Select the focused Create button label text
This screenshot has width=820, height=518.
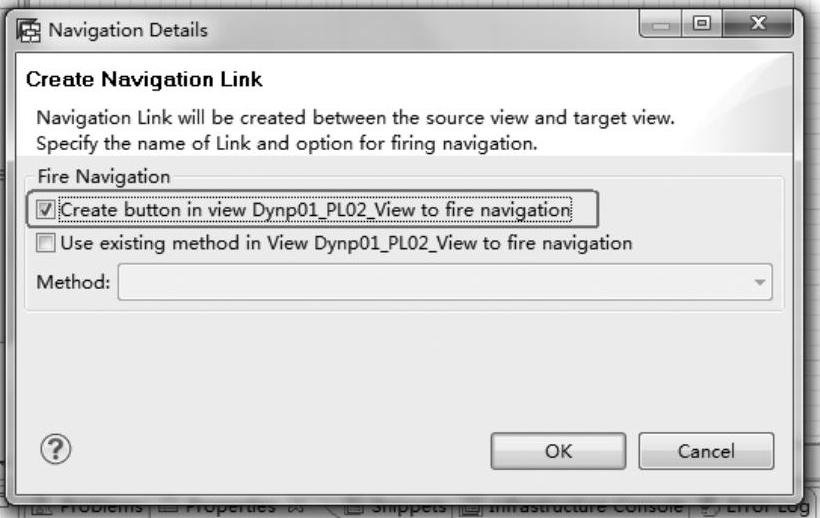[x=315, y=210]
